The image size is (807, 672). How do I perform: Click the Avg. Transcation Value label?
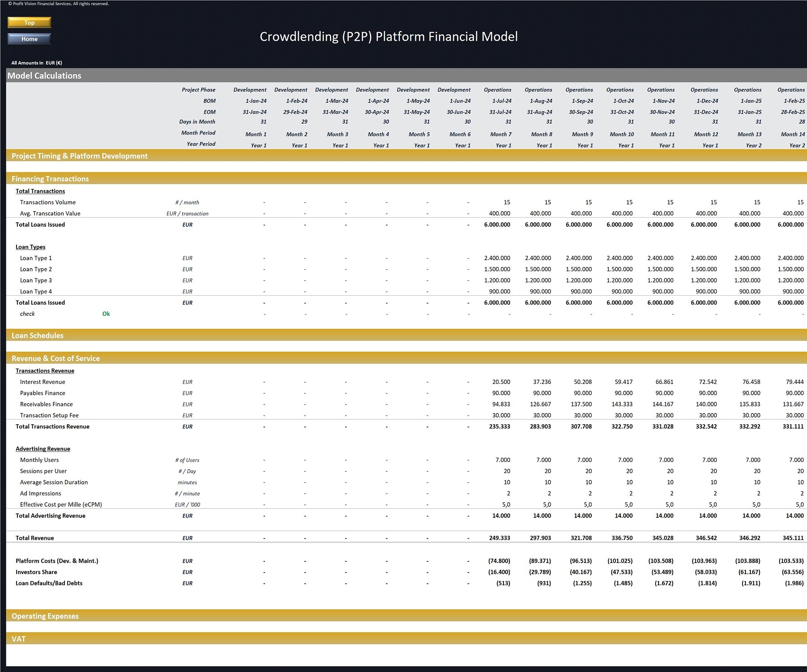pos(50,214)
